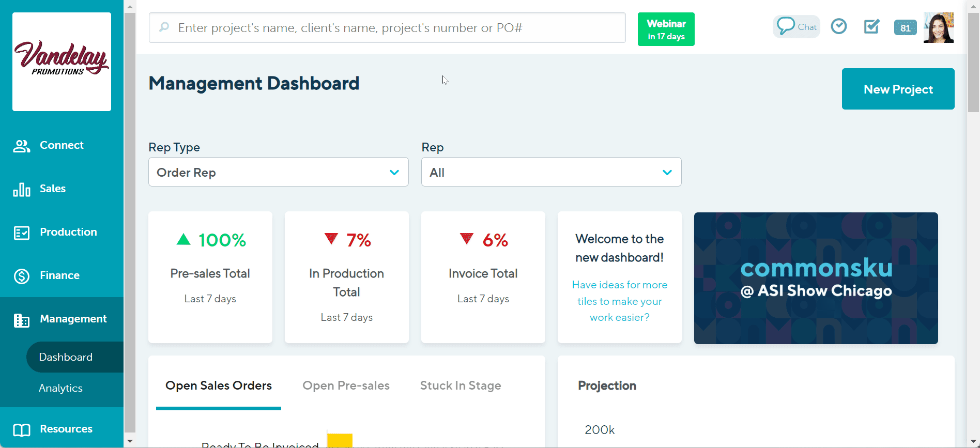Click the yellow Ready To Be Invoiced bar

[340, 441]
